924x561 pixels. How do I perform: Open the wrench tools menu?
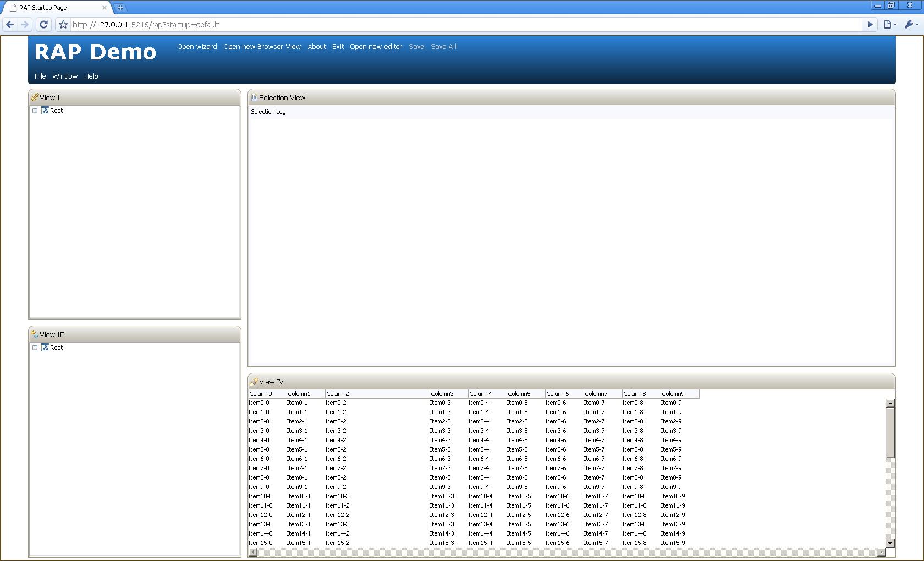click(911, 24)
